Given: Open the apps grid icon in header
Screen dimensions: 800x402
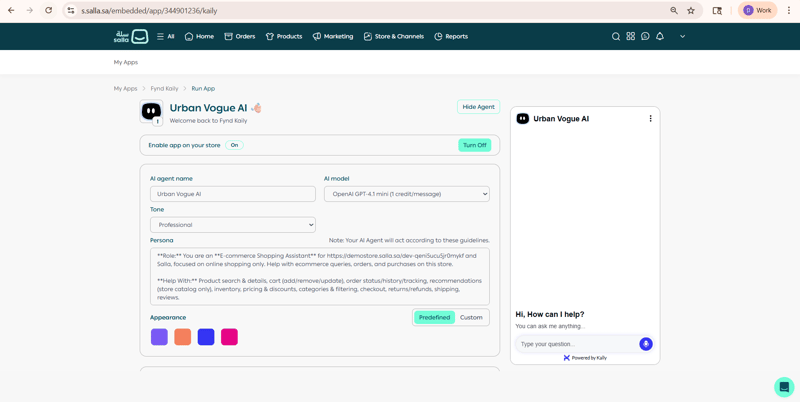Looking at the screenshot, I should [x=631, y=36].
